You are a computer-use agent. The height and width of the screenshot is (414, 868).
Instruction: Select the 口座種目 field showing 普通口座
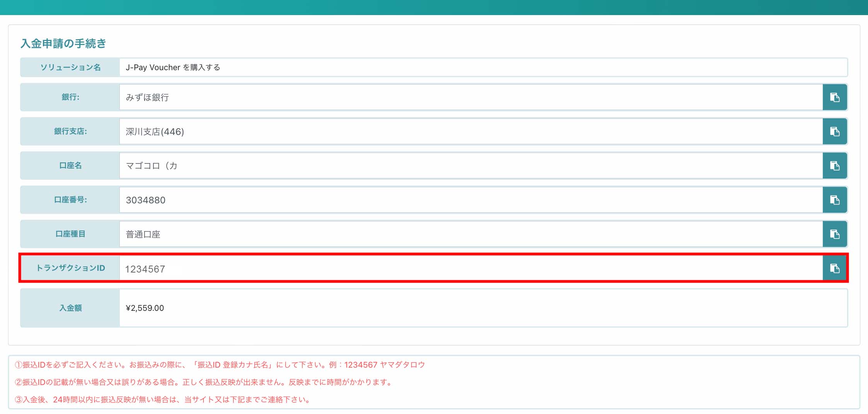point(471,234)
